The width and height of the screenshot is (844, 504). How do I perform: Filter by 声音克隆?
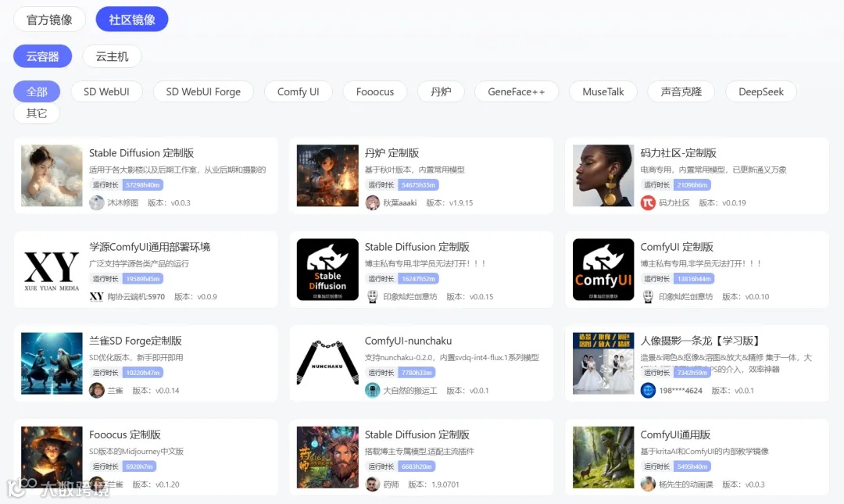point(681,91)
